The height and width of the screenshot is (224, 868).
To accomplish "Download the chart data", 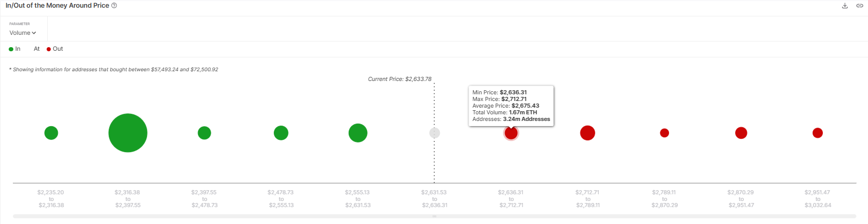I will click(x=845, y=6).
